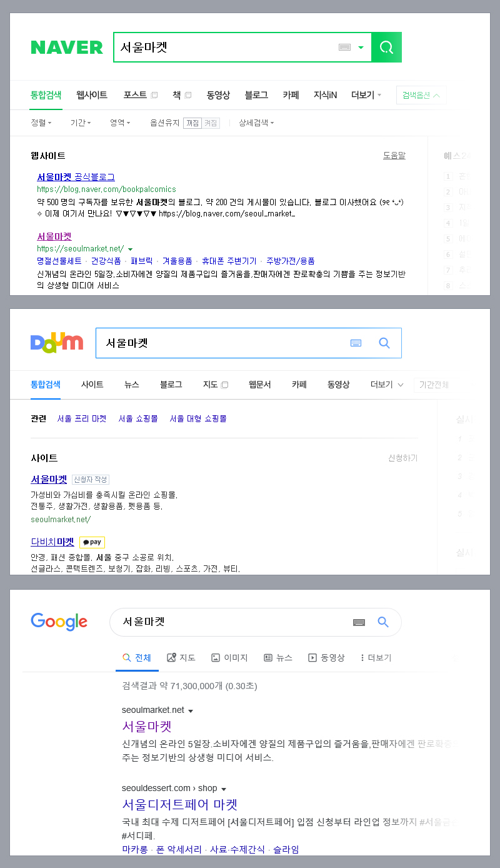Expand Naver 더보기 menu
500x868 pixels.
[366, 95]
